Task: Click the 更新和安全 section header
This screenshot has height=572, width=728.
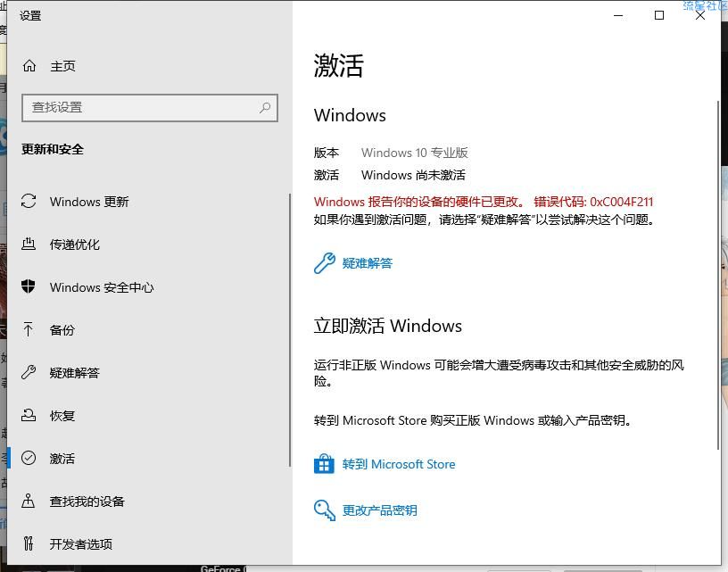Action: (53, 149)
